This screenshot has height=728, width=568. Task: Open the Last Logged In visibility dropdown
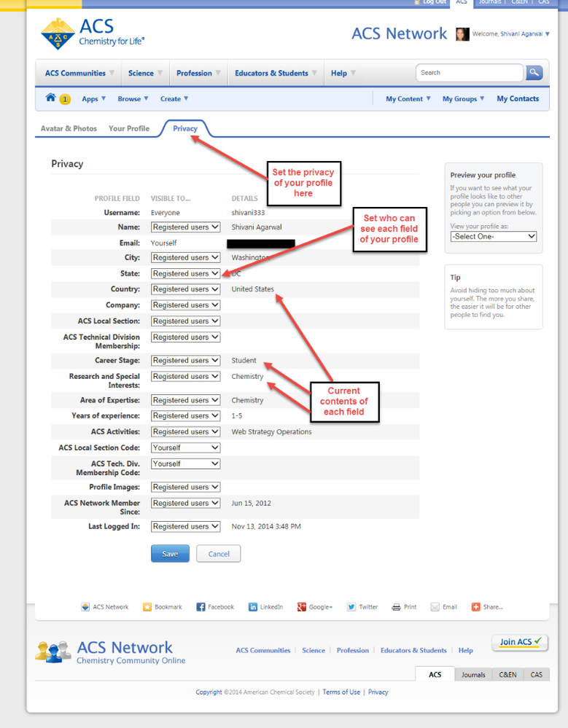point(185,527)
